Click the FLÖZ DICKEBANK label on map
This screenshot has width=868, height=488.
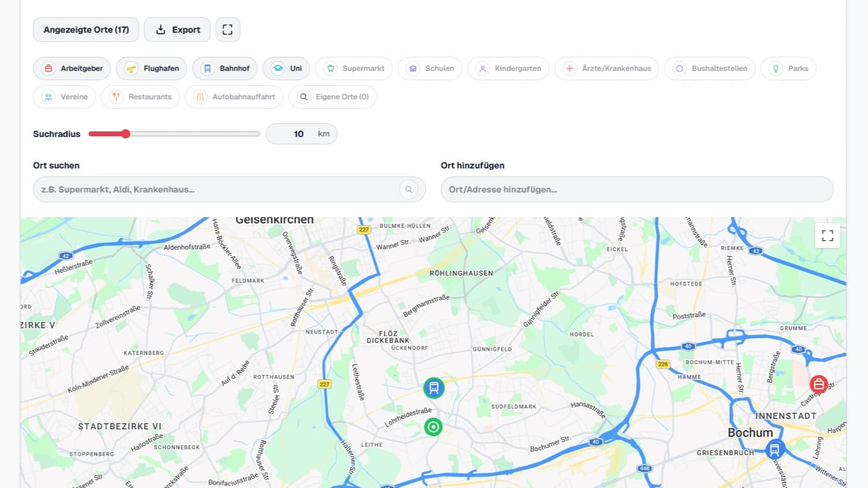[x=388, y=336]
